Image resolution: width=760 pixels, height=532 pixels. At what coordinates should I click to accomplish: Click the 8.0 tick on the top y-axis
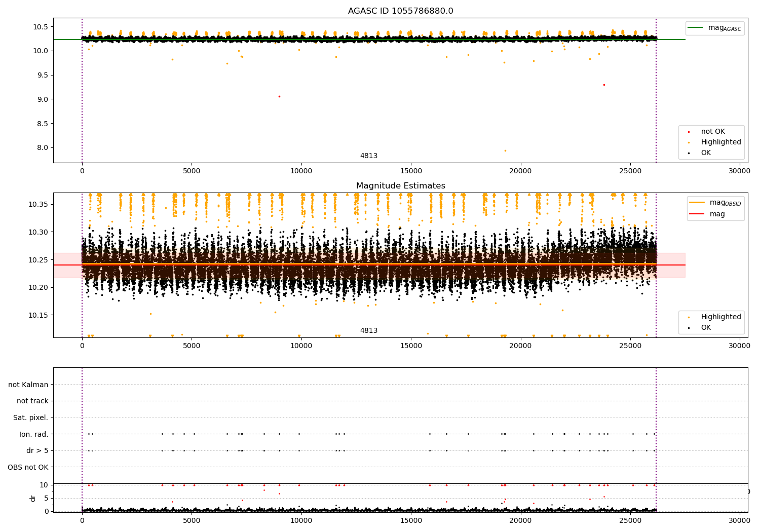(43, 148)
